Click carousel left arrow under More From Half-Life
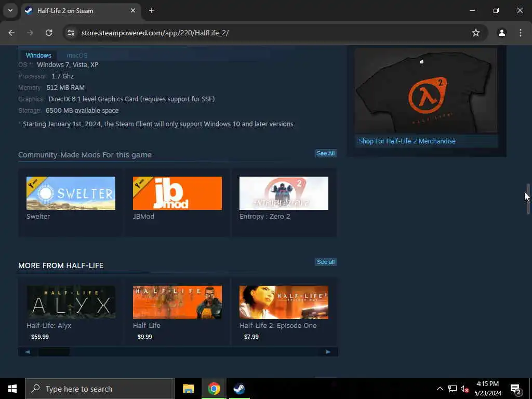This screenshot has width=532, height=399. click(28, 352)
